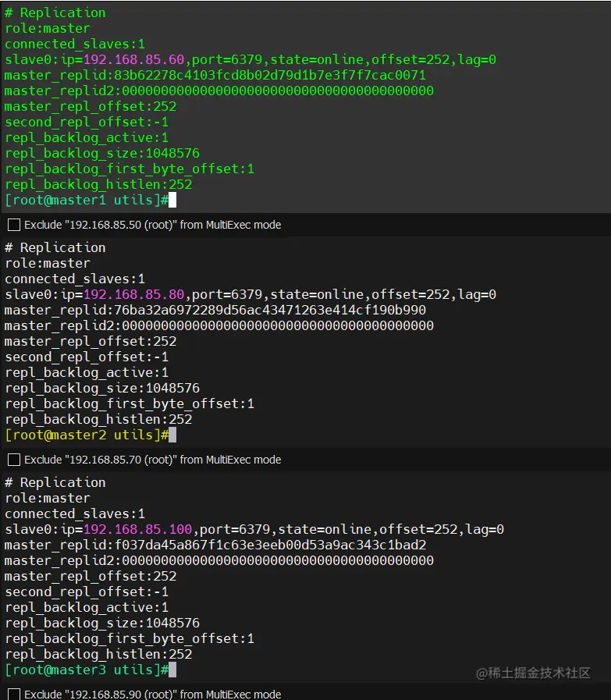The image size is (611, 700).
Task: Tick Exclude 192.168.85.90 from MultiExec checkbox
Action: (14, 695)
